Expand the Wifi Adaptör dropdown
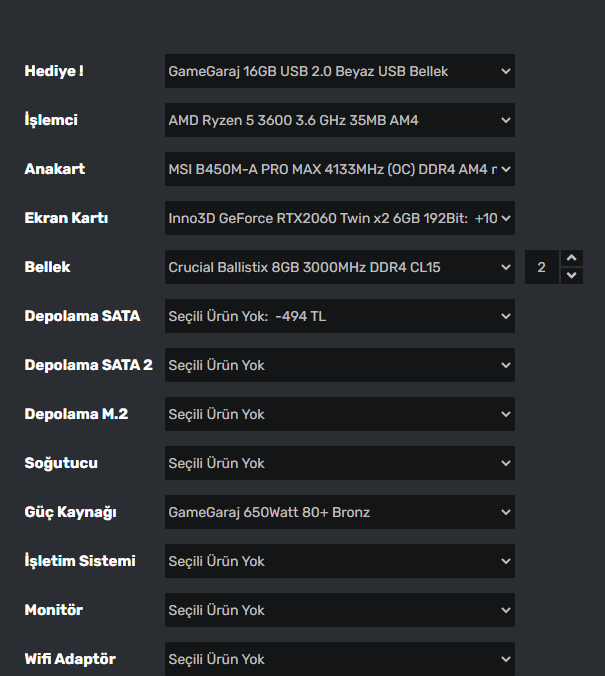 [339, 659]
